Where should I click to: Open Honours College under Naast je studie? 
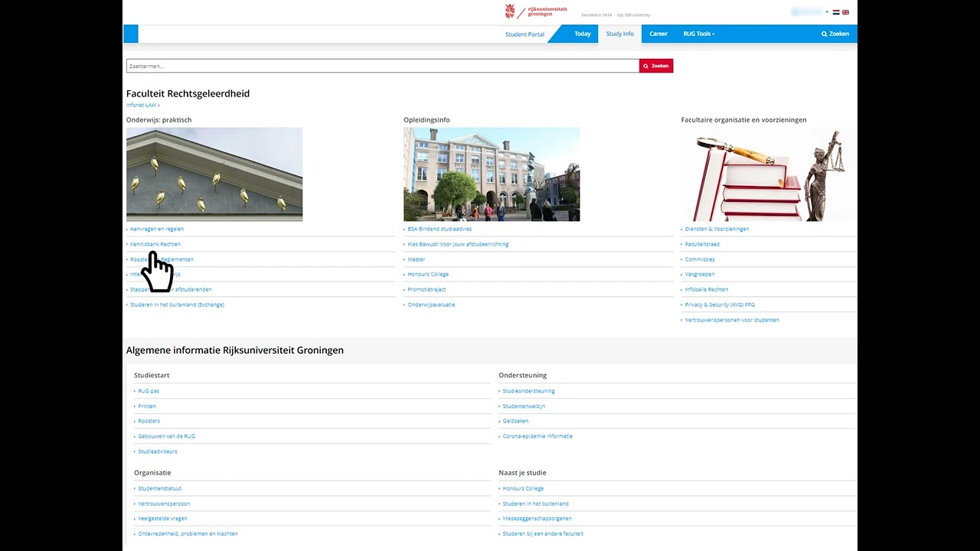tap(523, 488)
